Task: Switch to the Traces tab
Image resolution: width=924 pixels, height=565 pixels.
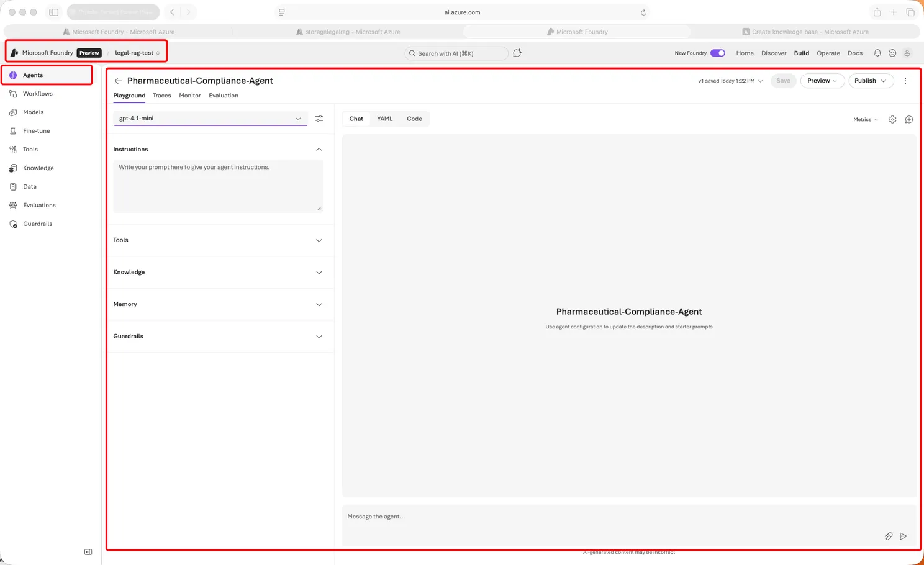Action: [161, 96]
